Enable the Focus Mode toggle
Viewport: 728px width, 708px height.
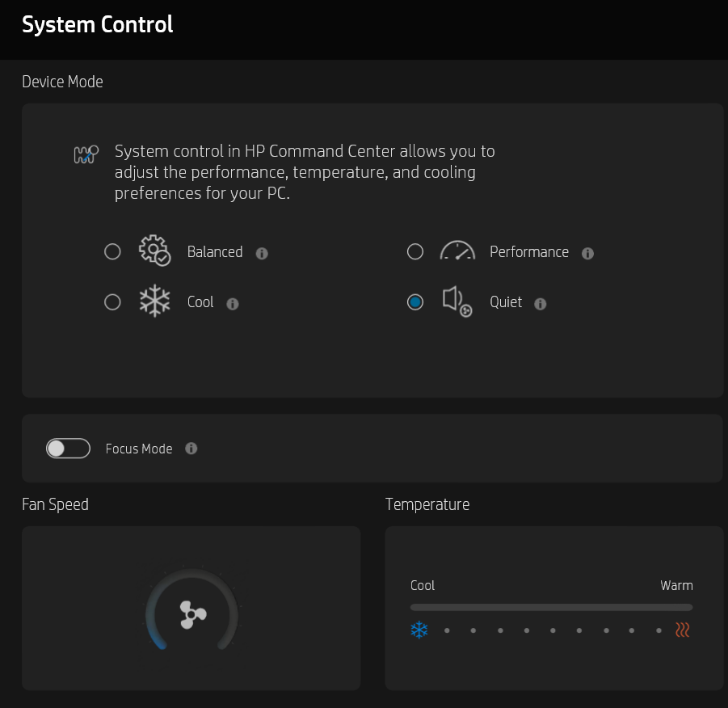(x=68, y=448)
